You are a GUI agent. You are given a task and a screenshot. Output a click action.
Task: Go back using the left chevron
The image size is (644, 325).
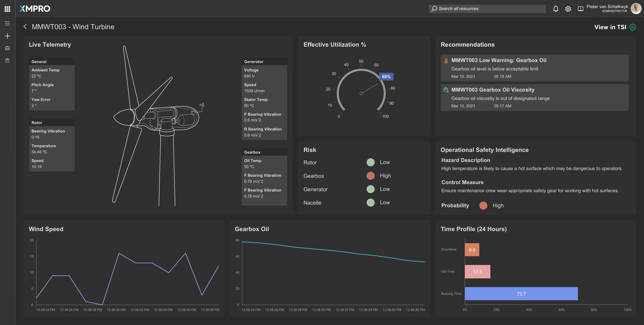point(25,27)
